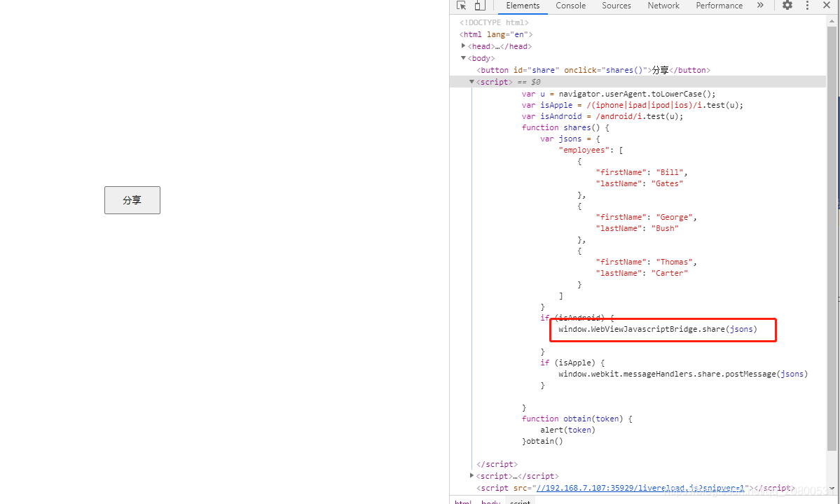Open the Network tab
This screenshot has height=504, width=840.
point(663,6)
